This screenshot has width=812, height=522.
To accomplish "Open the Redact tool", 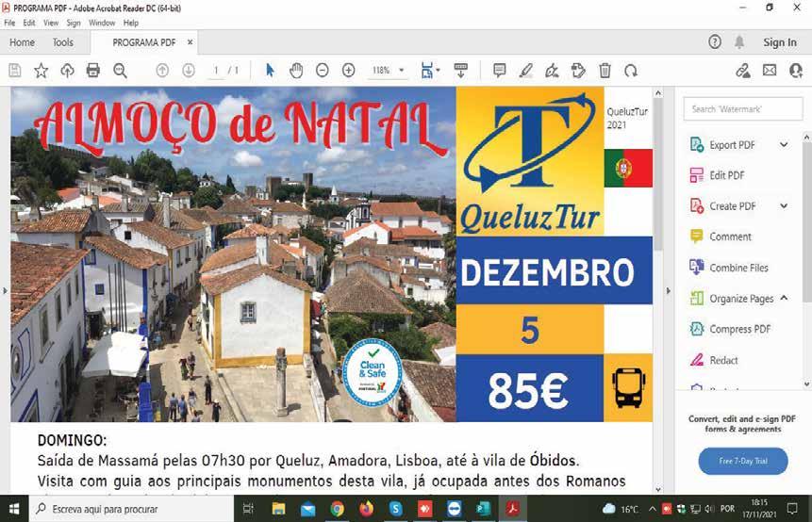I will (x=723, y=360).
